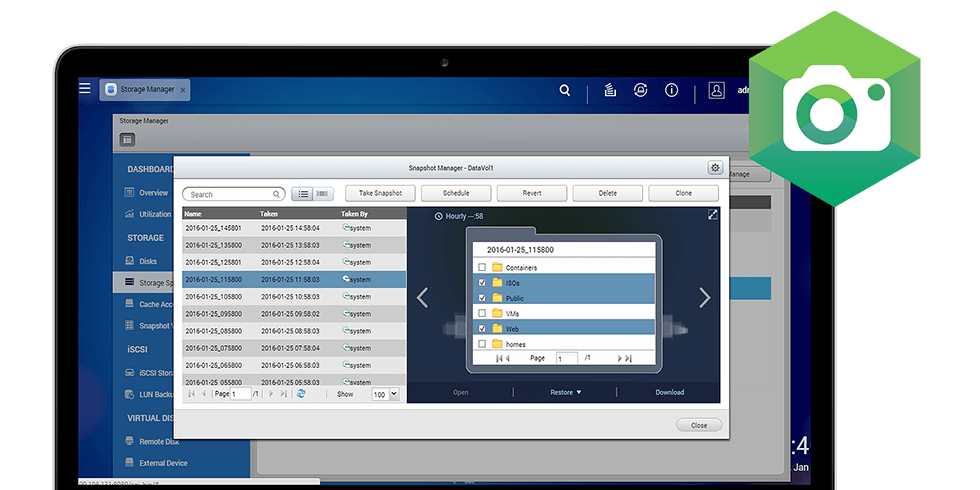Switch to Storage Manager taskbar tab
The image size is (980, 490).
pyautogui.click(x=145, y=90)
